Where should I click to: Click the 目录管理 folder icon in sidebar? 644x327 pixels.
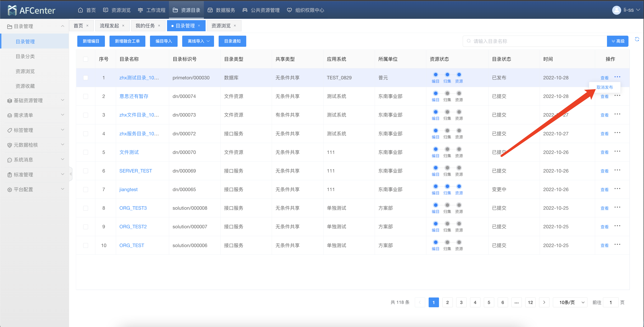tap(10, 26)
